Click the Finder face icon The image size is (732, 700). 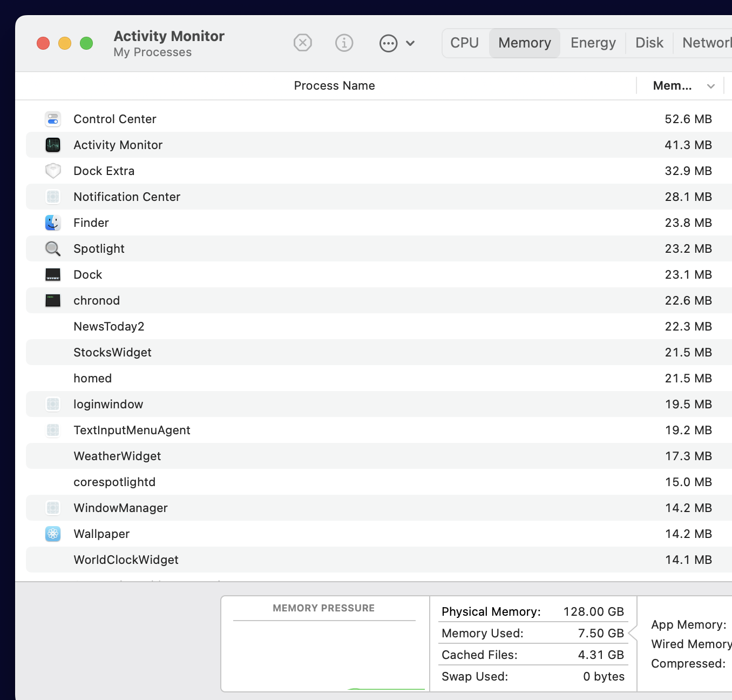click(x=53, y=223)
